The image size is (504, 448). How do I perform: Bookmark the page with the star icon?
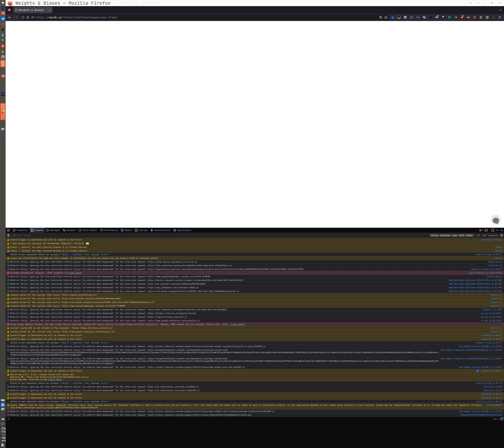pos(386,17)
